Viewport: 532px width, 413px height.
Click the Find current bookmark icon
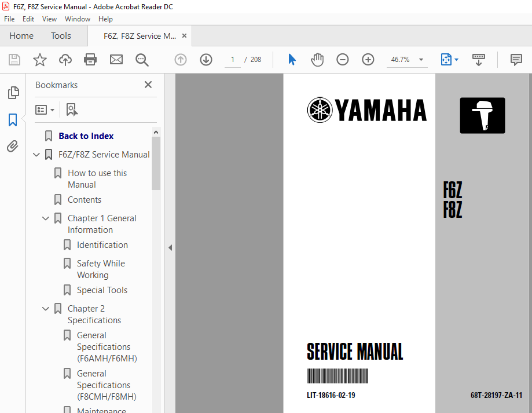(72, 109)
